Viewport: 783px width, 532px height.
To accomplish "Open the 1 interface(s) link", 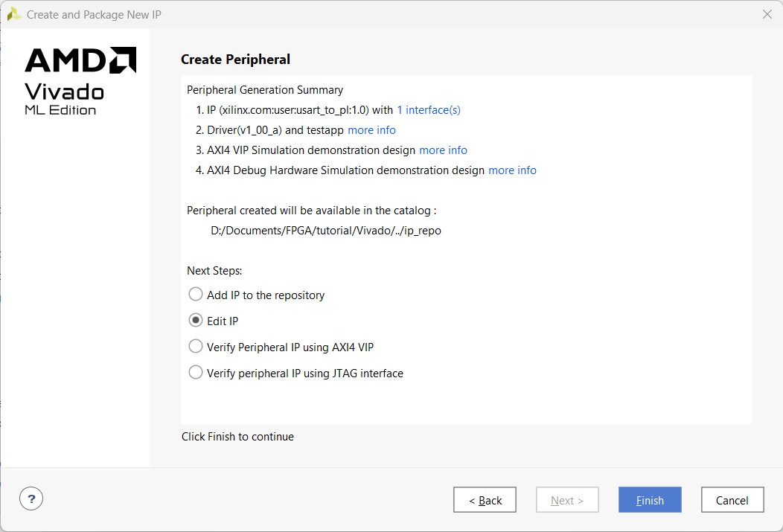I will click(x=429, y=110).
